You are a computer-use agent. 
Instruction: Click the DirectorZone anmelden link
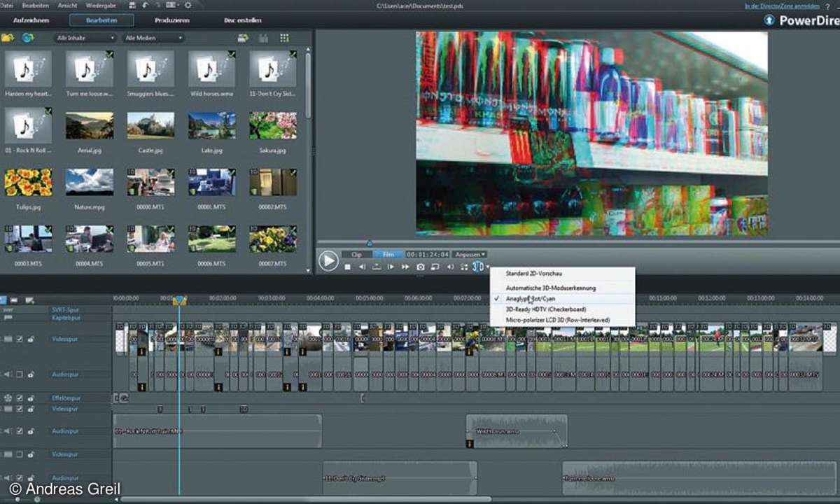pyautogui.click(x=780, y=6)
